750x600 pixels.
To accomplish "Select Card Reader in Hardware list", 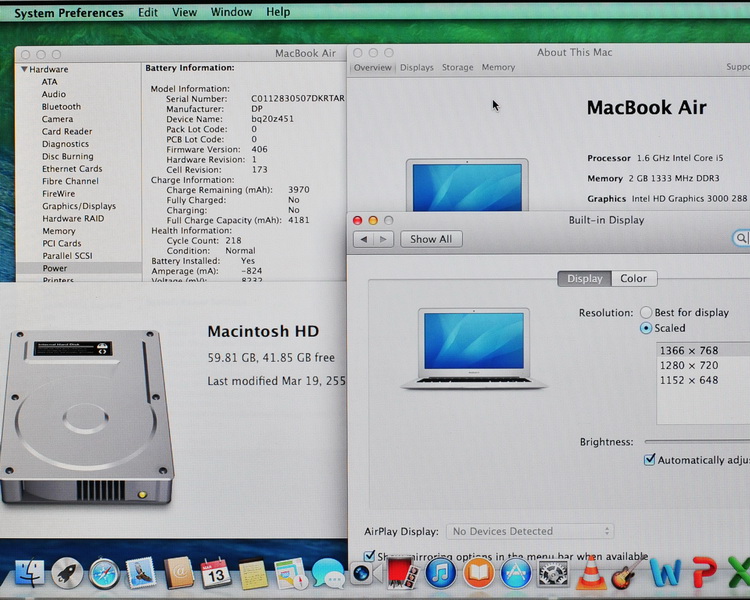I will coord(66,132).
